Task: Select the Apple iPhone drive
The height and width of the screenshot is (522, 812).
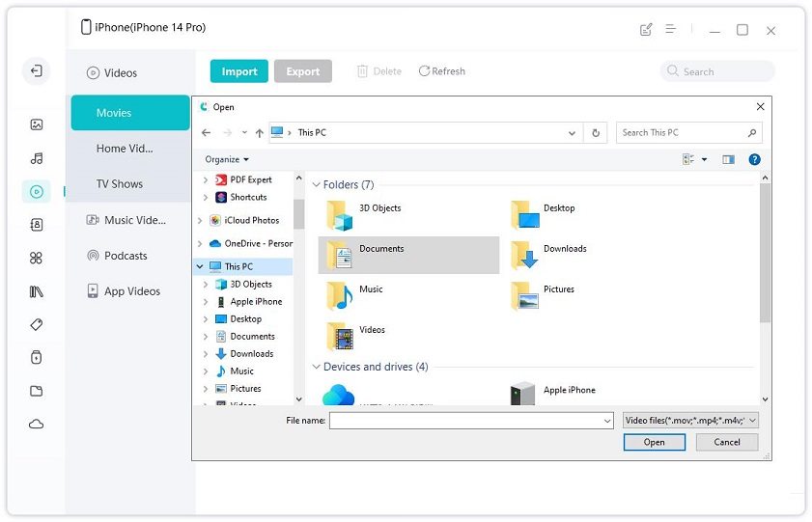Action: point(553,393)
